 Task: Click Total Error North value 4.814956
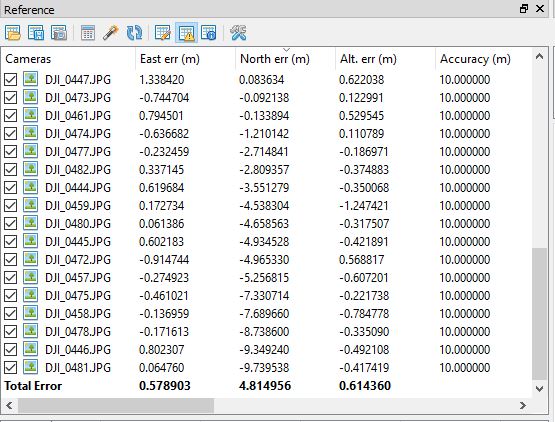pyautogui.click(x=265, y=386)
